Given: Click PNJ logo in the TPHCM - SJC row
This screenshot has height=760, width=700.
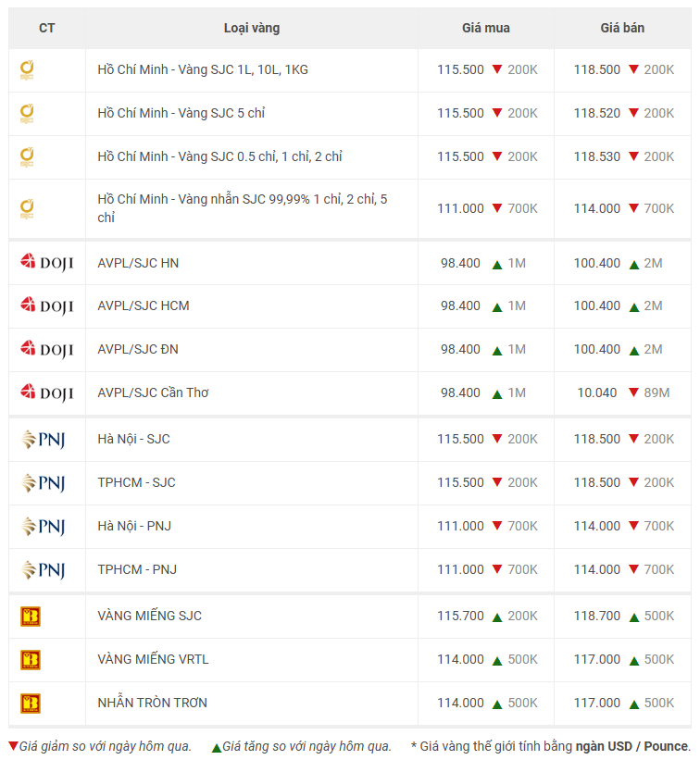Looking at the screenshot, I should click(43, 483).
